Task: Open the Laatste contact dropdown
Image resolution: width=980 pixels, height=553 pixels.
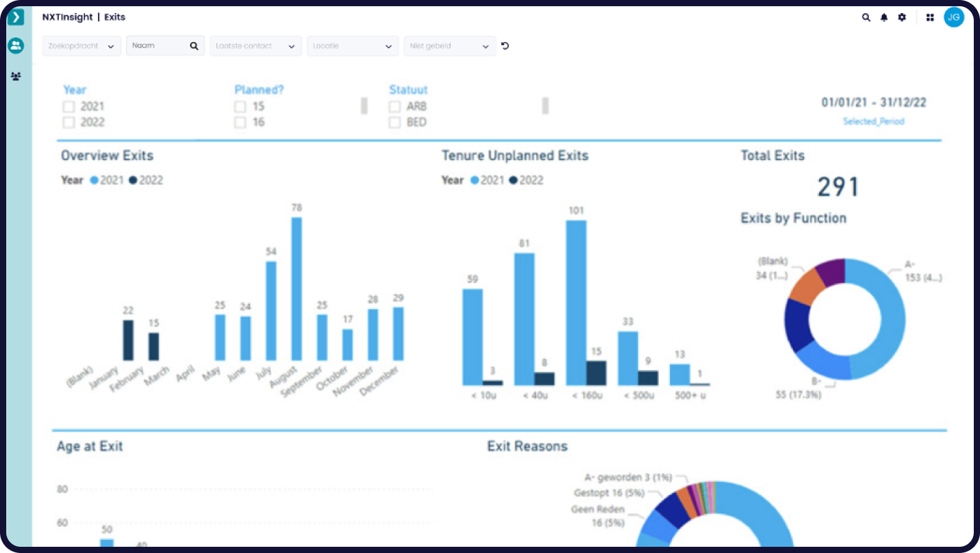Action: (256, 46)
